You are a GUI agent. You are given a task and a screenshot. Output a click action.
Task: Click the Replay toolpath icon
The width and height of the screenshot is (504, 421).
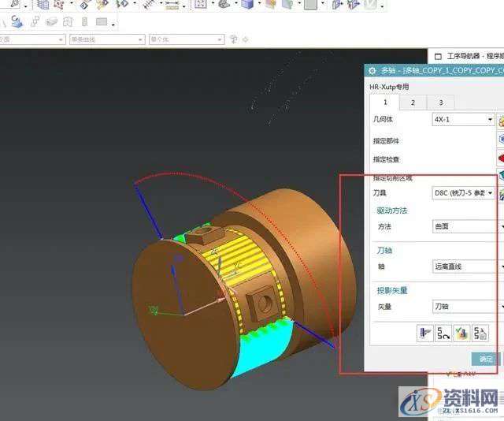(444, 333)
